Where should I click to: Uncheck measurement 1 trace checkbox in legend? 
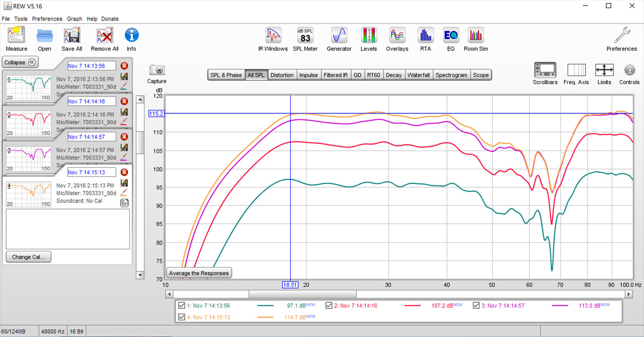click(182, 305)
